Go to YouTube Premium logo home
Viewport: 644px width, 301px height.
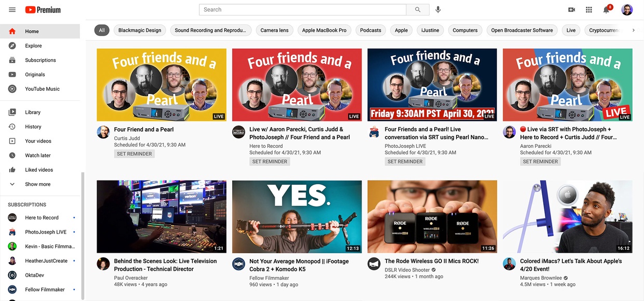[43, 10]
